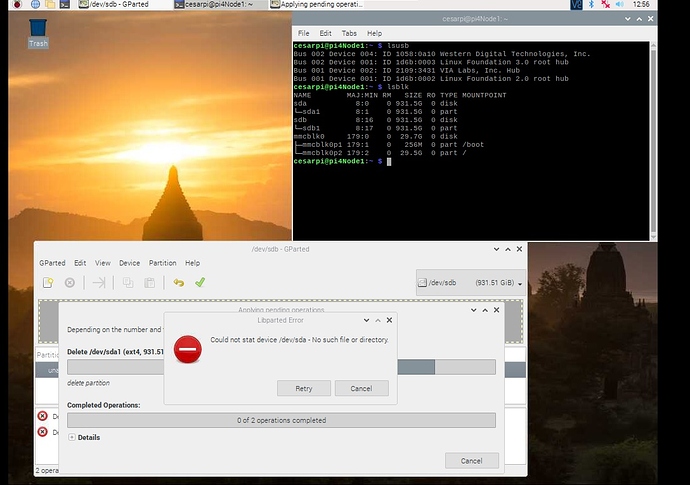Screen dimensions: 690x485
Task: Click the Western Digital Technologies line in terminal
Action: click(442, 54)
